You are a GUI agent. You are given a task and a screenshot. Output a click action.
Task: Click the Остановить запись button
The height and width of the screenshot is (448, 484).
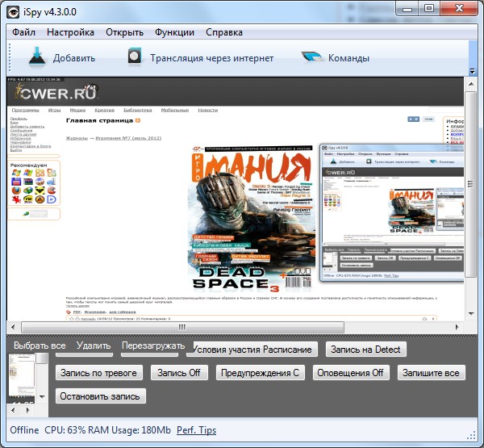tap(101, 396)
